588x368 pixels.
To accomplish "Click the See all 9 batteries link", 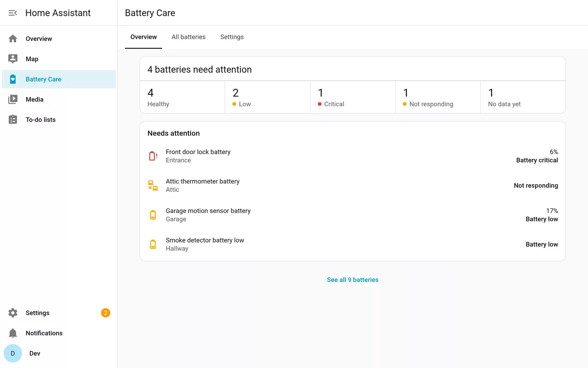I will coord(353,280).
